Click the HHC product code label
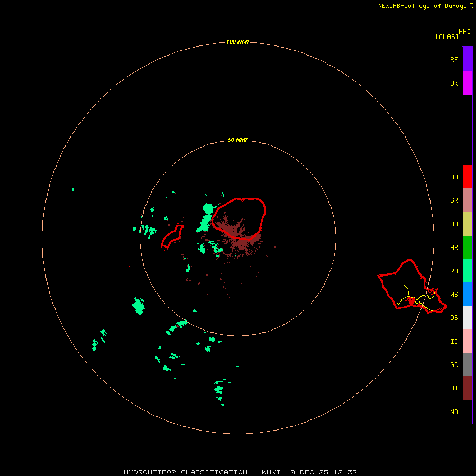The width and height of the screenshot is (476, 476). pyautogui.click(x=465, y=32)
